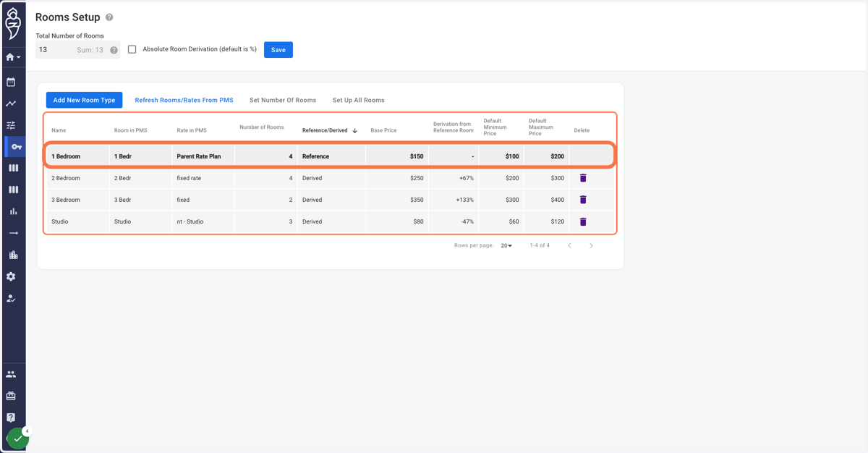
Task: Enable Absolute Room Derivation checkbox
Action: click(132, 49)
